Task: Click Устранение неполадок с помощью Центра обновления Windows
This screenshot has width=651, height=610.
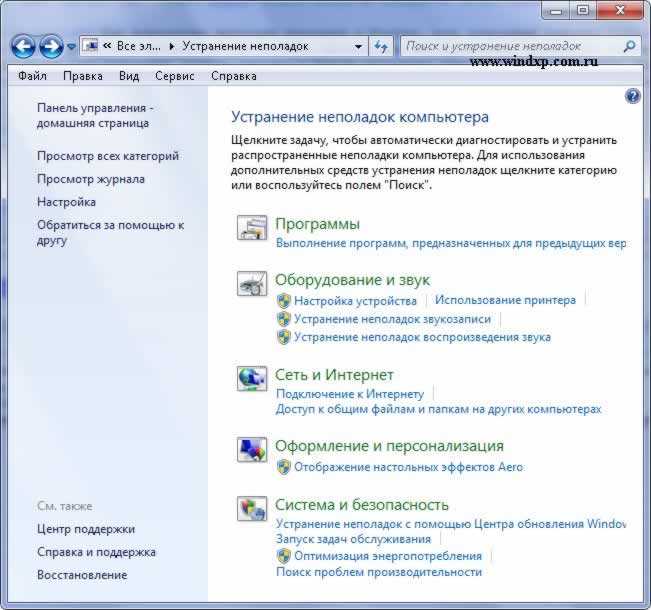Action: click(451, 524)
